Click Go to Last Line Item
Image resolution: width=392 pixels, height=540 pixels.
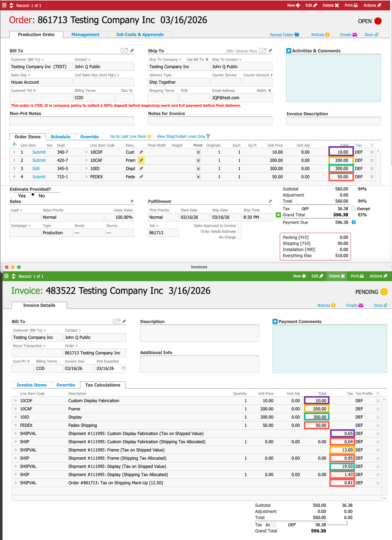[x=131, y=136]
